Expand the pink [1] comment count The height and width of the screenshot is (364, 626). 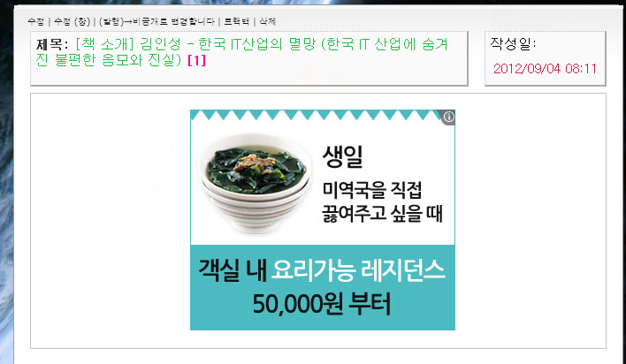(197, 61)
